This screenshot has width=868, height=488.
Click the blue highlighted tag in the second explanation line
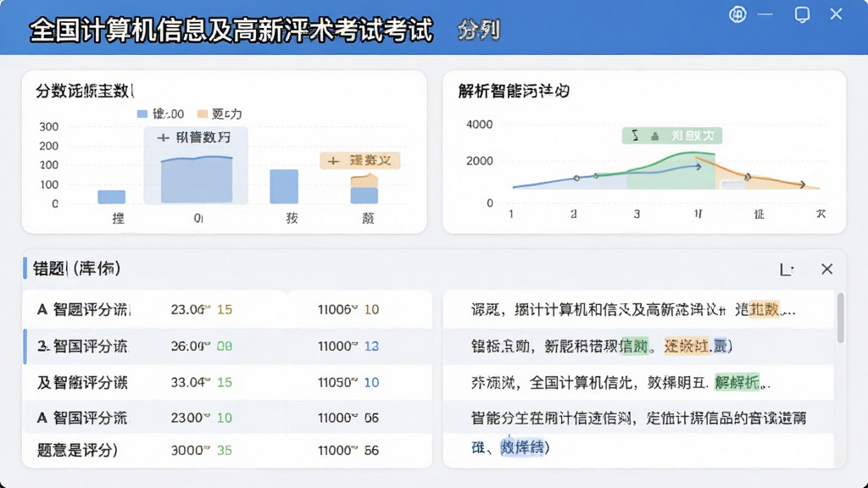721,347
